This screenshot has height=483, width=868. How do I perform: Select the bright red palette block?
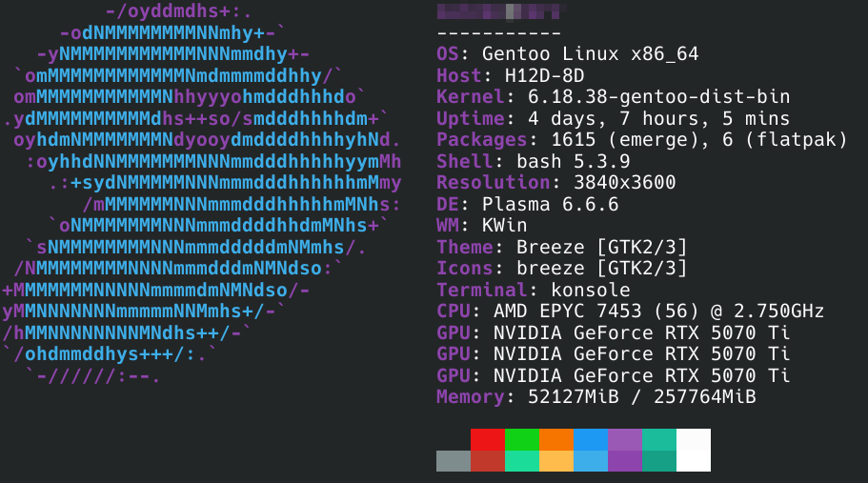488,439
